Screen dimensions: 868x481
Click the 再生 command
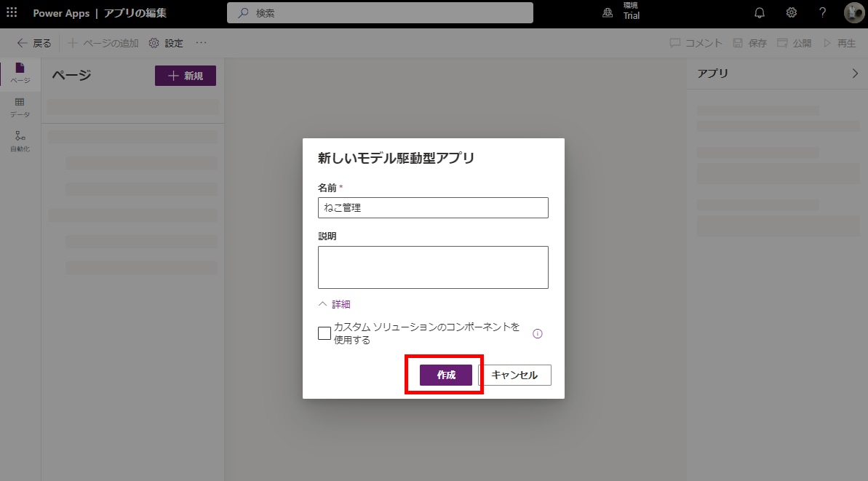[840, 43]
